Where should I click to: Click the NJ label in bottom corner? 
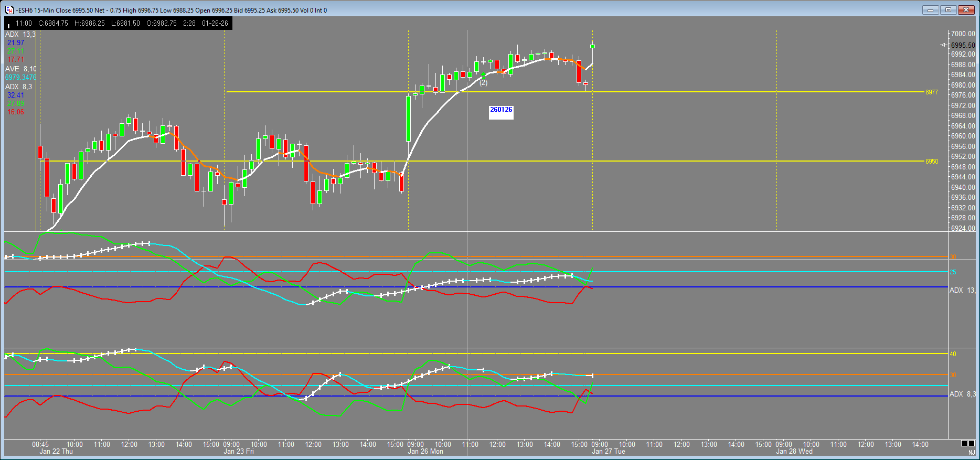tap(971, 452)
